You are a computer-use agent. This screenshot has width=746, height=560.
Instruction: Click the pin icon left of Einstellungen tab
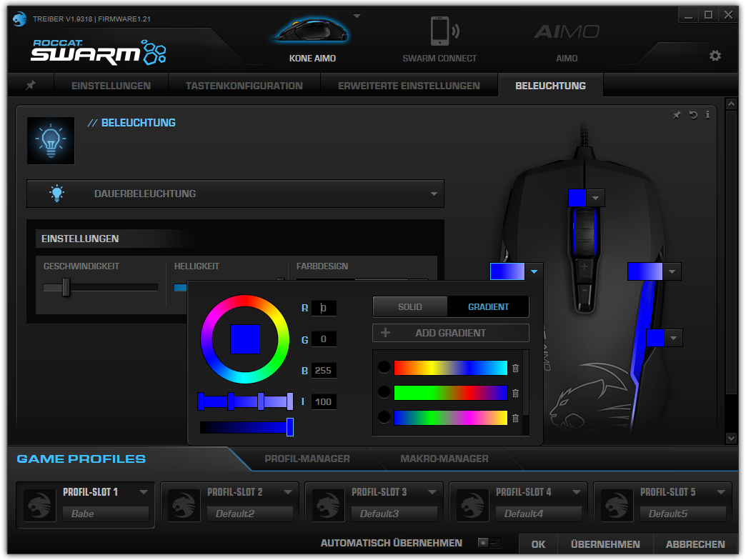pyautogui.click(x=31, y=86)
